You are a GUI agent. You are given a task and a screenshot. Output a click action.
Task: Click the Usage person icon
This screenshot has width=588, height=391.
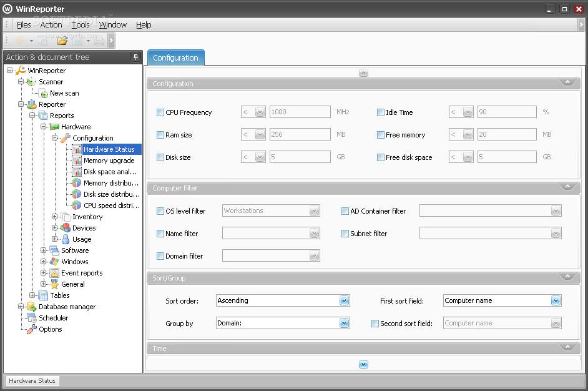[66, 239]
